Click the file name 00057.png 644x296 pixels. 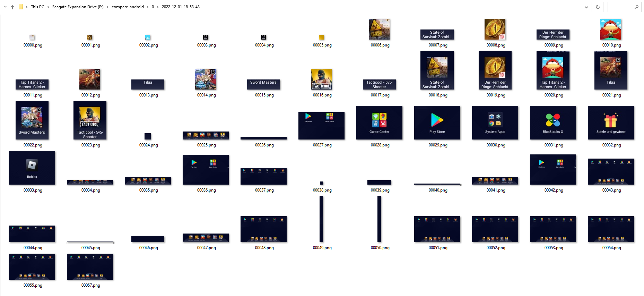coord(91,285)
